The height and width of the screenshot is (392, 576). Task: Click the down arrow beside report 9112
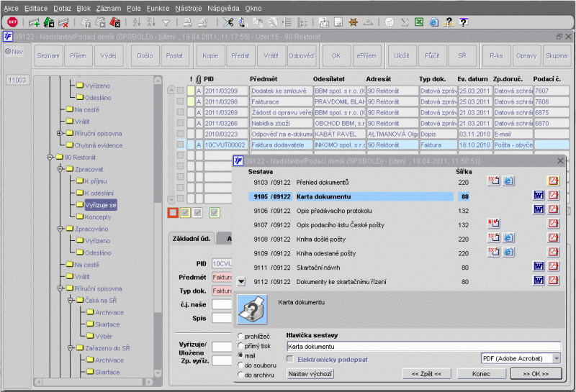(x=241, y=282)
